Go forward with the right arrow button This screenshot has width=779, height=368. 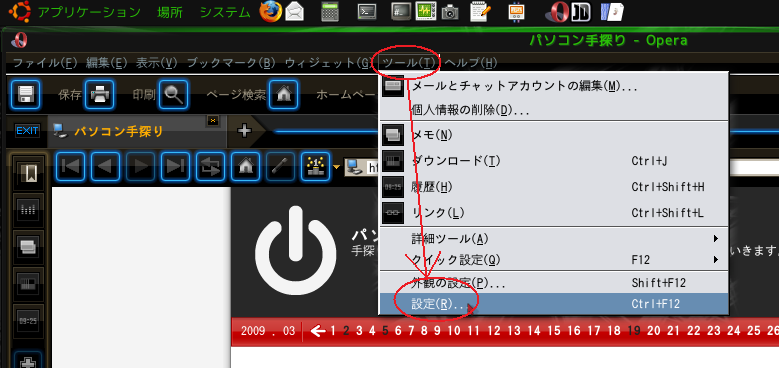click(140, 166)
